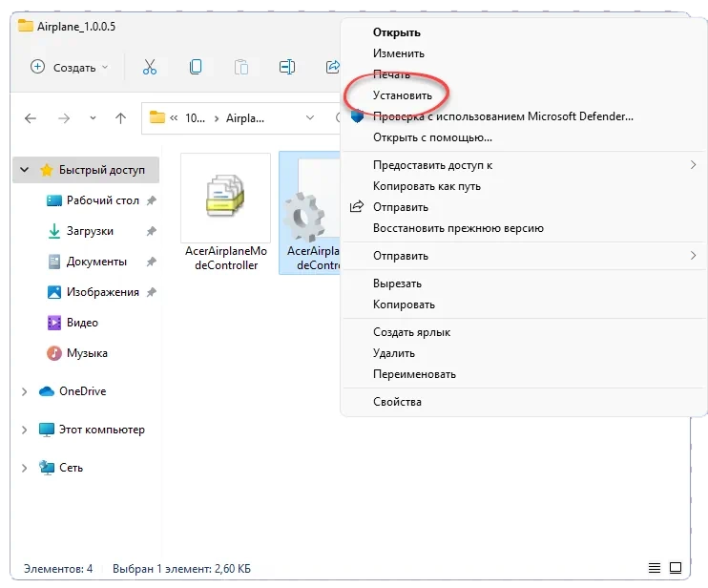Click the pin icon next to Изображения
The image size is (708, 588).
click(x=152, y=293)
